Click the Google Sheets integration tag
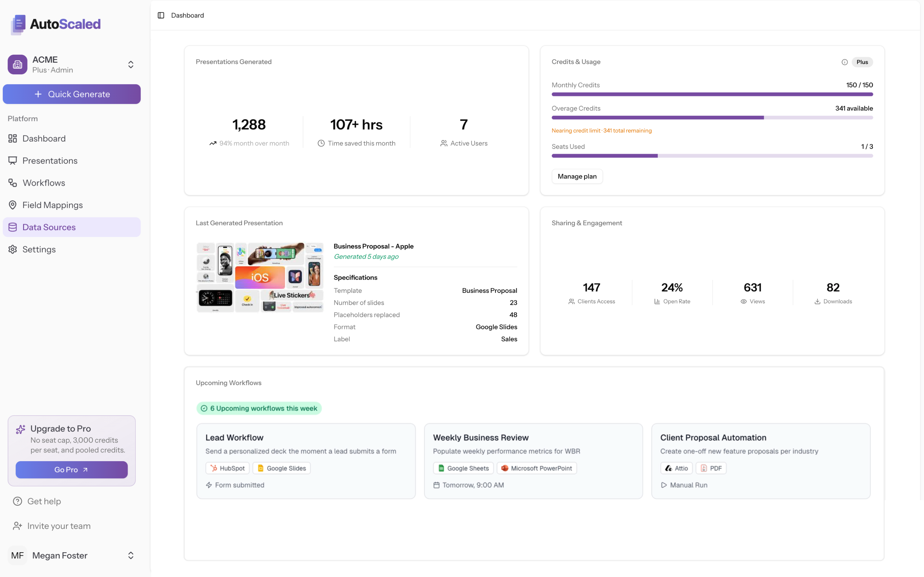This screenshot has width=924, height=577. click(463, 468)
